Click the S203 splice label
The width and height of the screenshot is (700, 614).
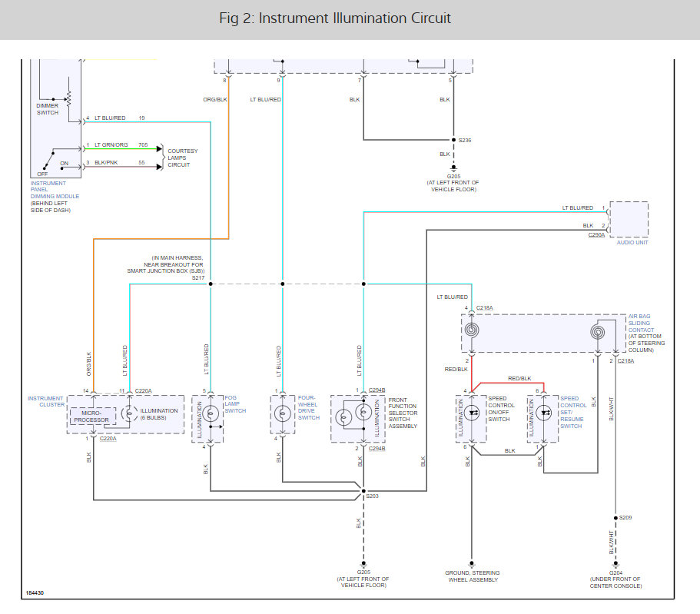pyautogui.click(x=373, y=496)
